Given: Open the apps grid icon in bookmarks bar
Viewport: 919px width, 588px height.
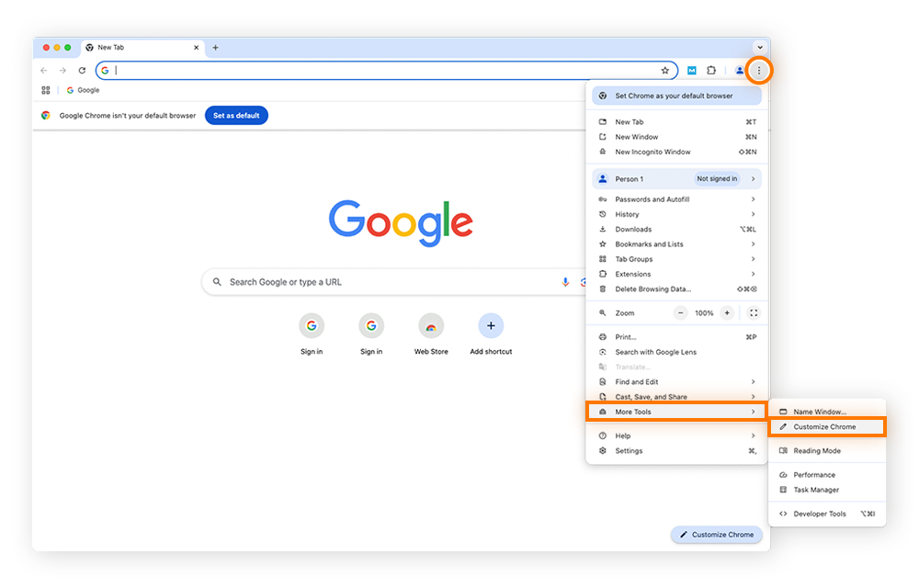Looking at the screenshot, I should 46,90.
